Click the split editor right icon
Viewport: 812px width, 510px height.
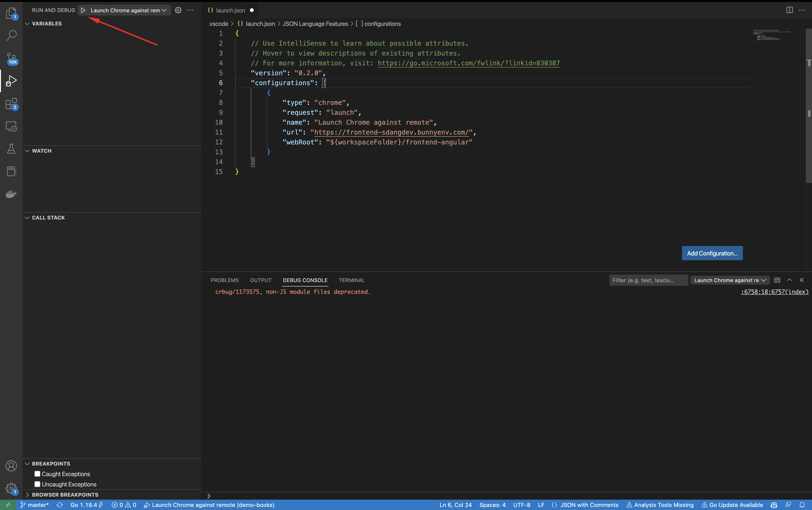coord(789,10)
